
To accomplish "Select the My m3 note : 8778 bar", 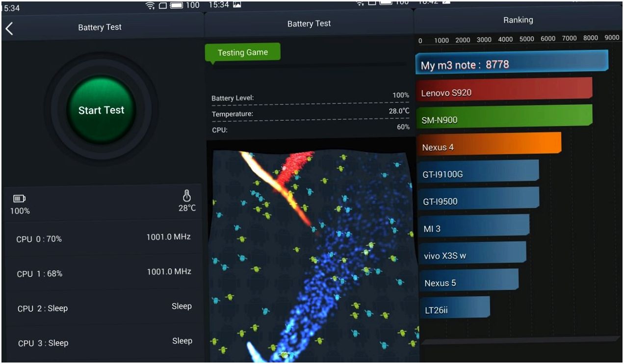I will [x=512, y=63].
